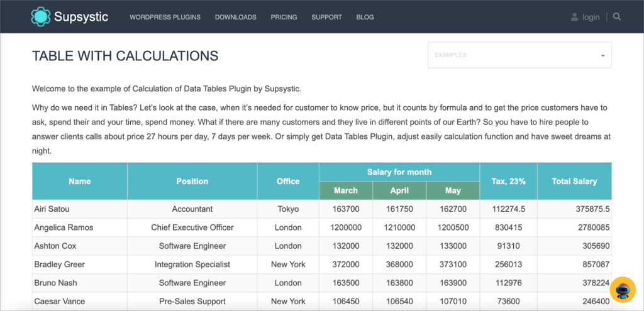The height and width of the screenshot is (311, 644).
Task: Select SUPPORT in the navigation bar
Action: click(326, 17)
